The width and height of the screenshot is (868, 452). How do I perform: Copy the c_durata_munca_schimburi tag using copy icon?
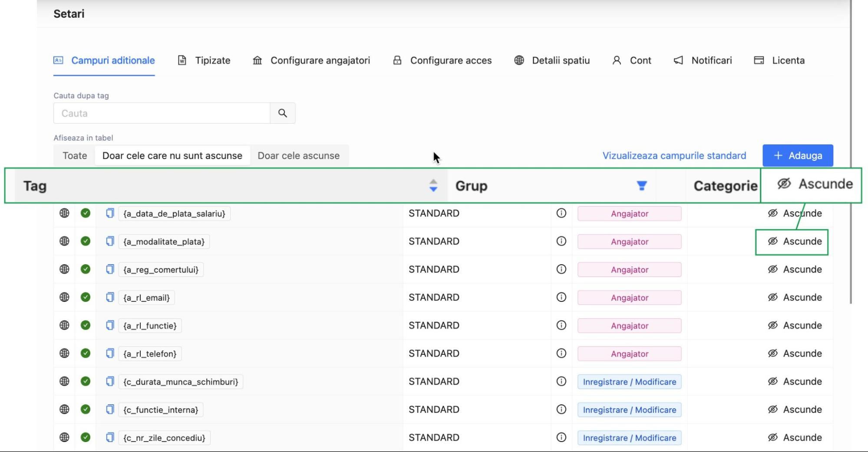click(x=110, y=381)
